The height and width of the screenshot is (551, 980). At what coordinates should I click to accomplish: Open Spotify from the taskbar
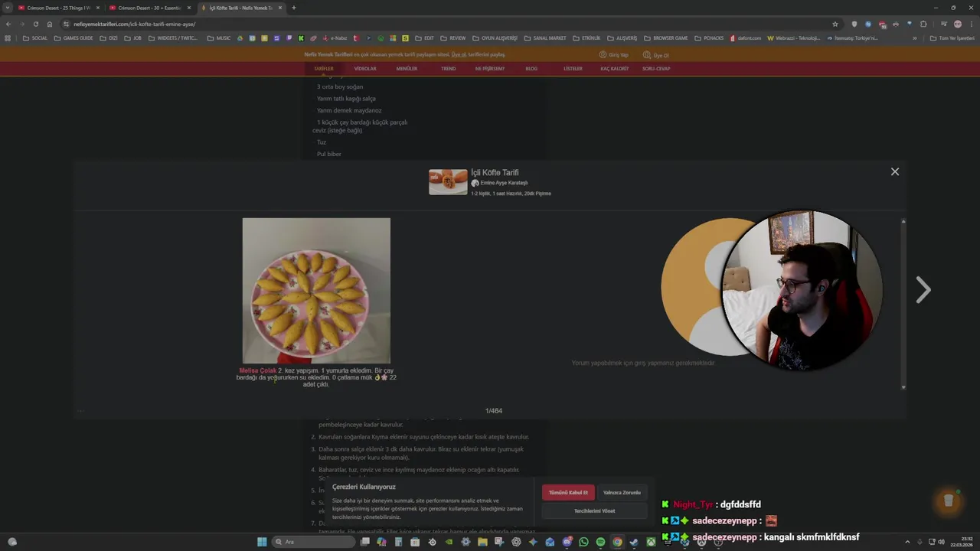600,542
